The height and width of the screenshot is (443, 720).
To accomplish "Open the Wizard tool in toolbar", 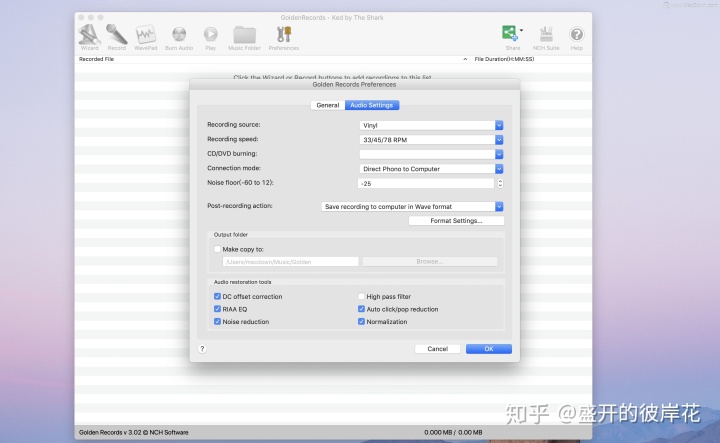I will pyautogui.click(x=90, y=35).
